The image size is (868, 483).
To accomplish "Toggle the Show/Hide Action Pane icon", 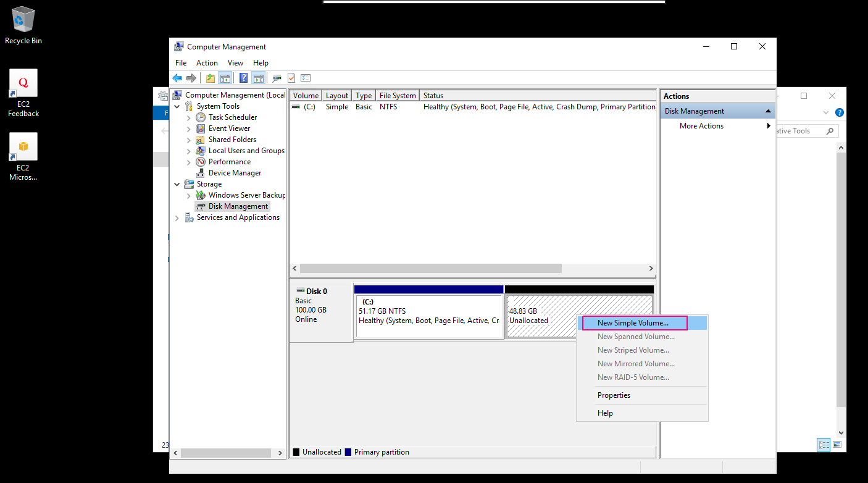I will [259, 78].
